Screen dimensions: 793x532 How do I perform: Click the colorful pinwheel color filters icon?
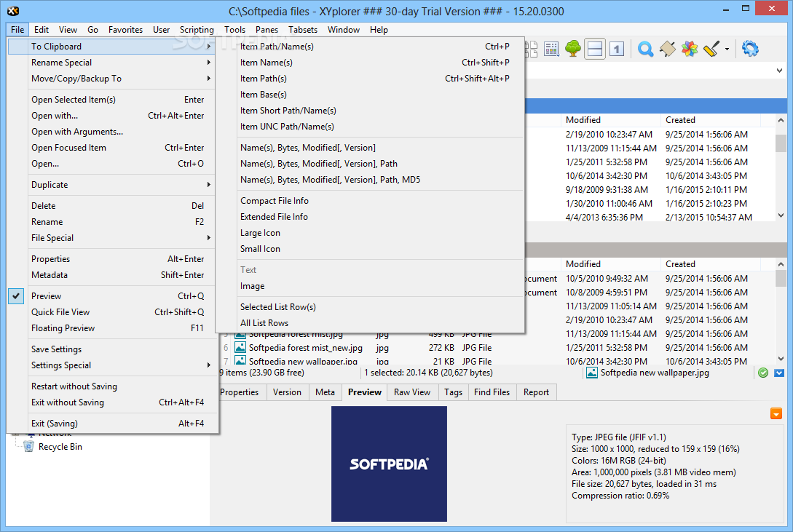click(690, 49)
